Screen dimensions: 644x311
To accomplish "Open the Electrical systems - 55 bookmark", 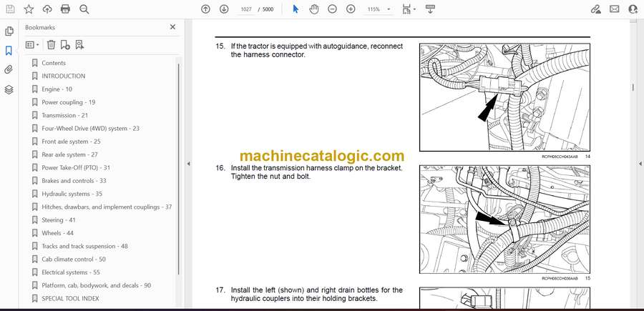I will [70, 272].
